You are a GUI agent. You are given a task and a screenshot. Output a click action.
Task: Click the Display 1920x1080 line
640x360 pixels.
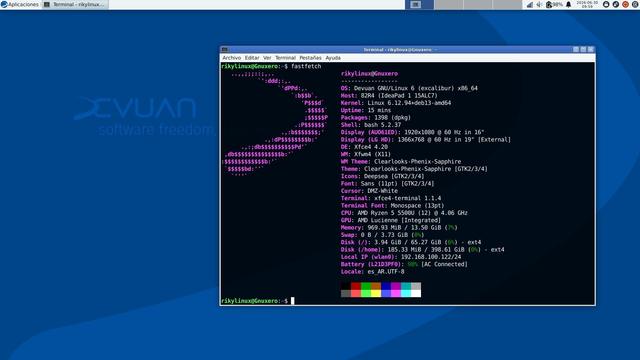tap(413, 132)
